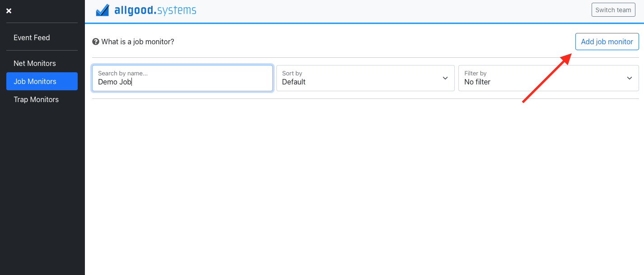Click the Sort by chevron arrow
The width and height of the screenshot is (644, 275).
444,78
